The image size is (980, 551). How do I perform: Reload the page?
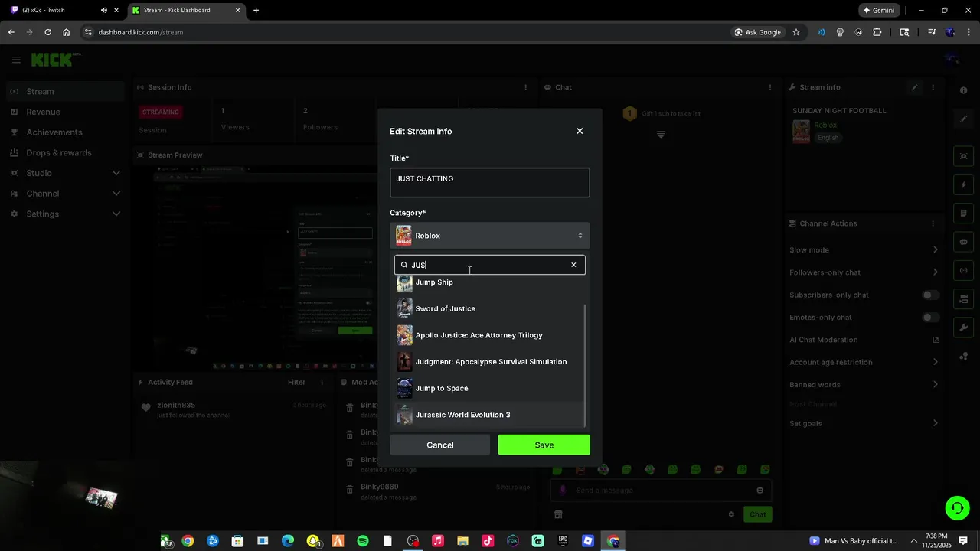(47, 32)
